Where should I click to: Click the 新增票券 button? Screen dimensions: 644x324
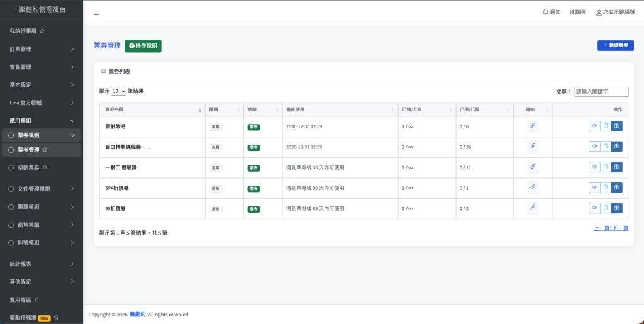(x=615, y=45)
